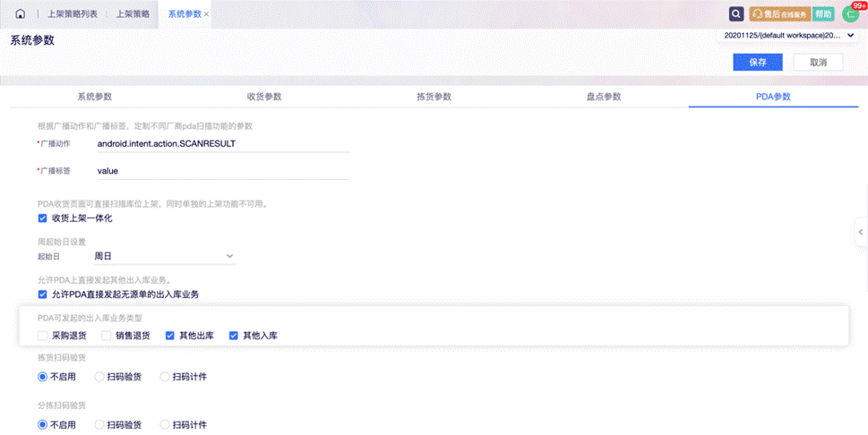This screenshot has height=435, width=868.
Task: Switch to 上架策略列表 tab
Action: coord(73,14)
